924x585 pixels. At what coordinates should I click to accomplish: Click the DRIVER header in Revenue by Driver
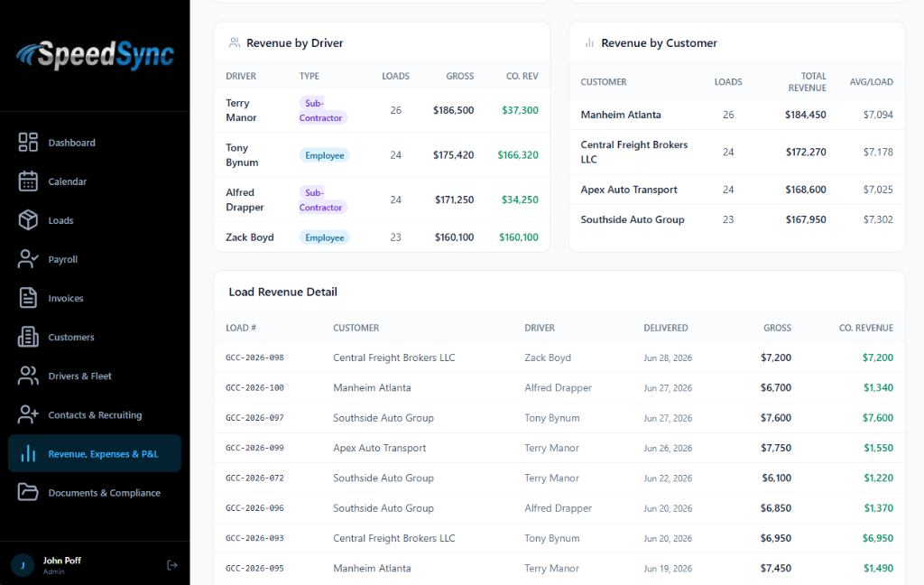(240, 76)
